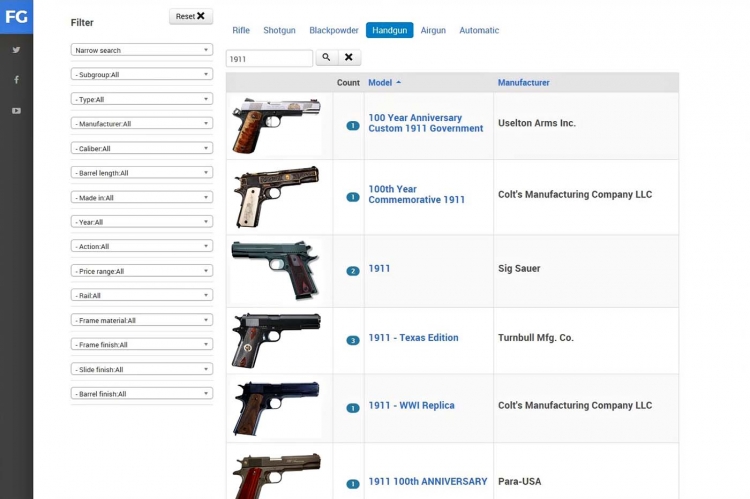Open 1911 - WWI Replica link
750x499 pixels.
pyautogui.click(x=411, y=405)
